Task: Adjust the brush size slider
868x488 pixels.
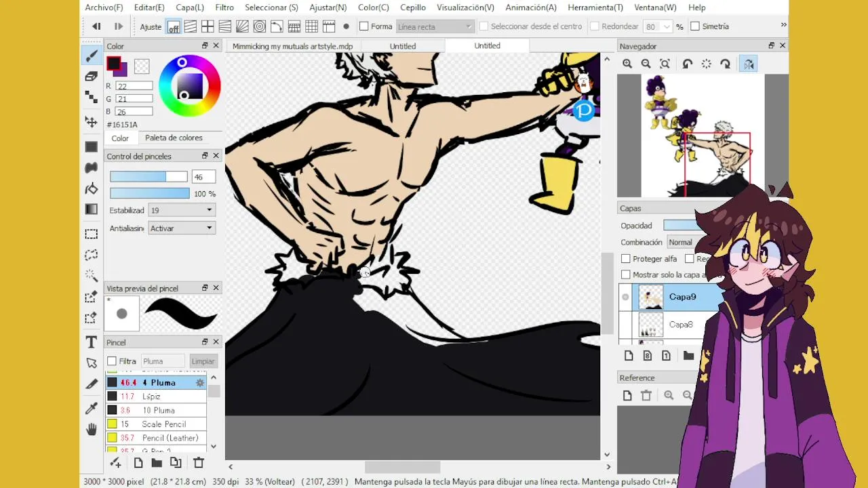Action: click(149, 177)
